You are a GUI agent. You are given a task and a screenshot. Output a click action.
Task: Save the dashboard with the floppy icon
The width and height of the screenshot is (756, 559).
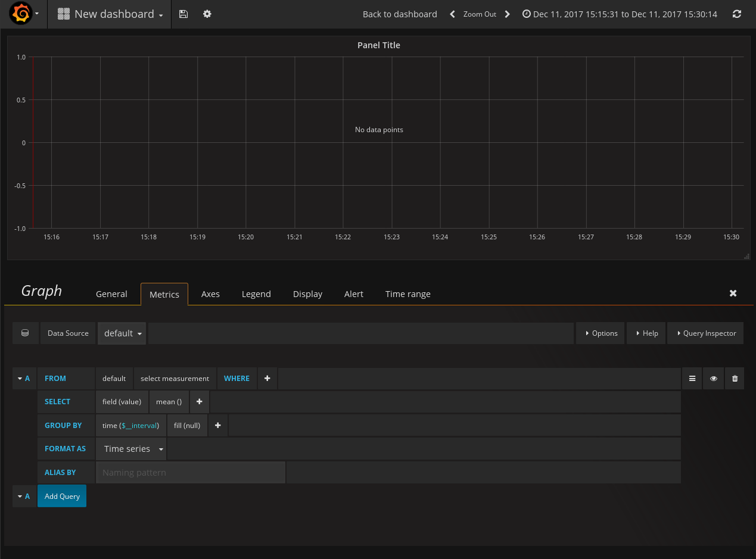[183, 14]
